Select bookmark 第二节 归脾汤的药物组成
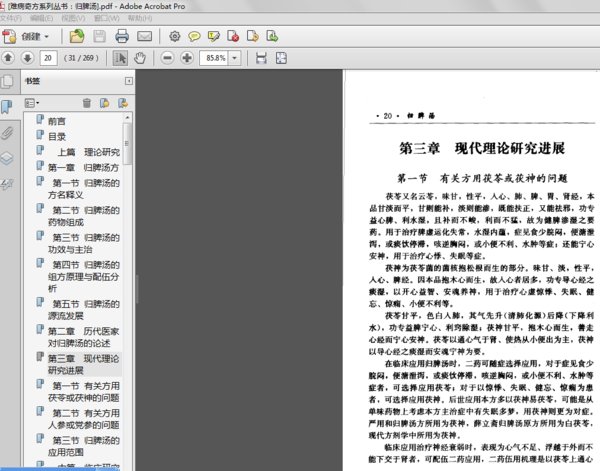600x471 pixels. (x=84, y=216)
